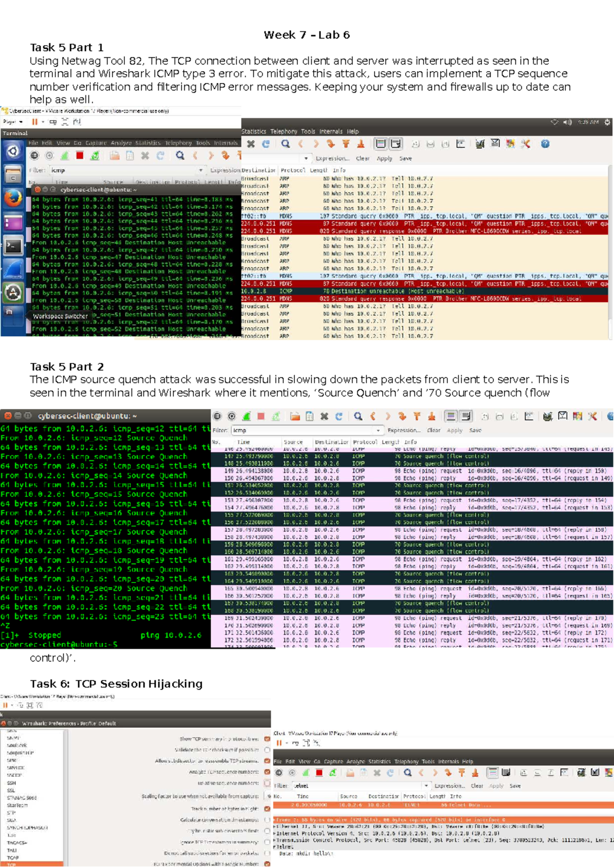The height and width of the screenshot is (868, 614).
Task: Open Terminal from the Ubuntu launcher
Action: click(x=13, y=246)
